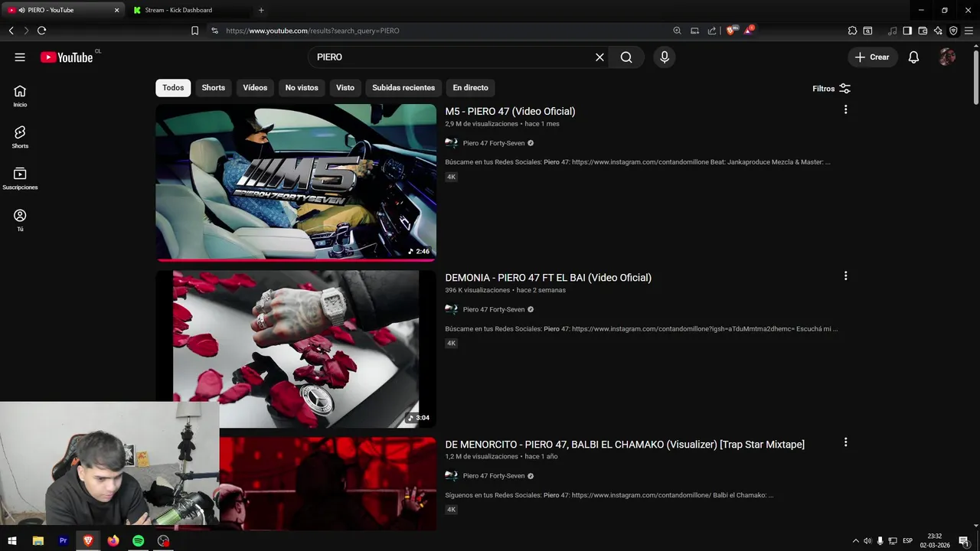Open File Explorer from taskbar
980x551 pixels.
[38, 541]
